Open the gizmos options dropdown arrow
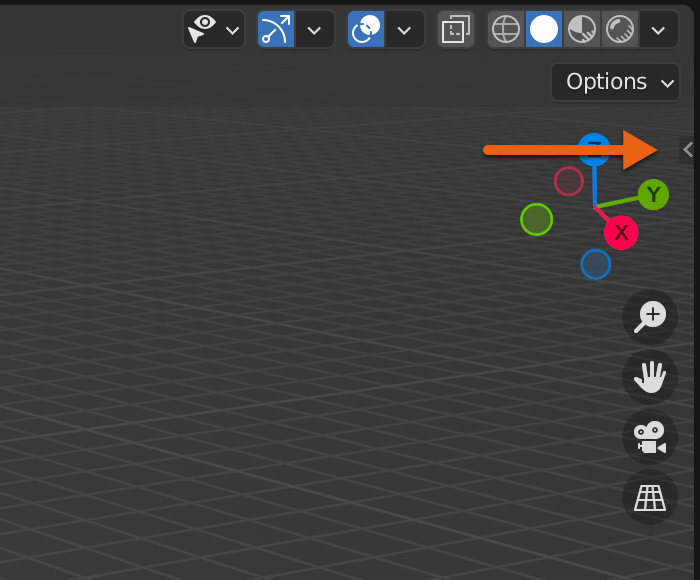This screenshot has height=580, width=700. click(315, 30)
